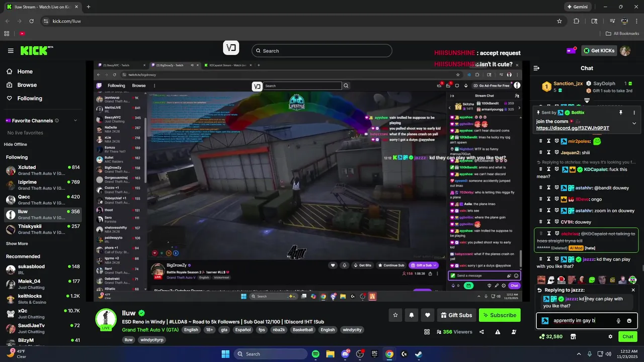The height and width of the screenshot is (362, 644).
Task: Click the windycity stream tag
Action: [352, 330]
